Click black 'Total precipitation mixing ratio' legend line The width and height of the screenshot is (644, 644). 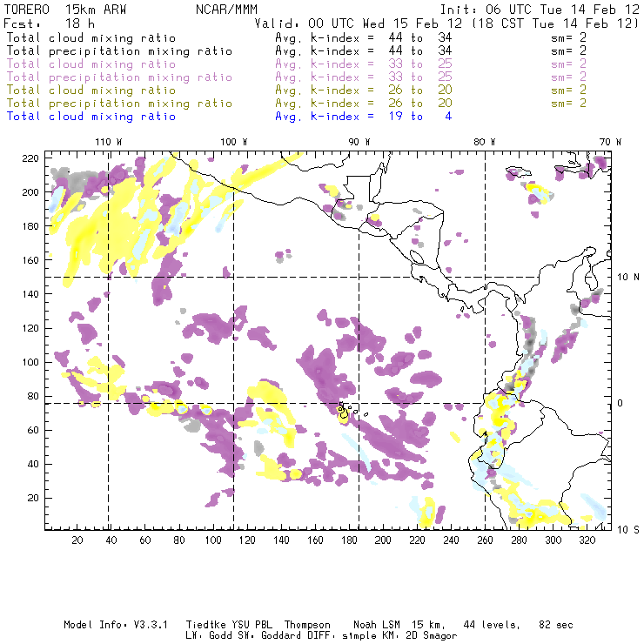click(x=119, y=51)
